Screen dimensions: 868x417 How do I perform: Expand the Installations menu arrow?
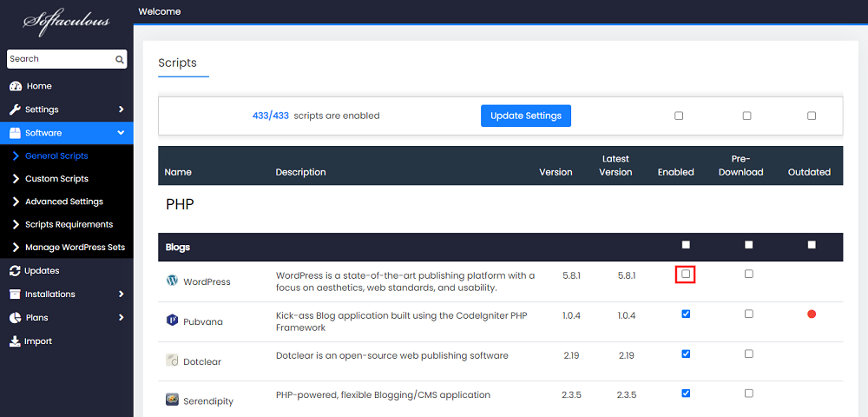click(121, 295)
